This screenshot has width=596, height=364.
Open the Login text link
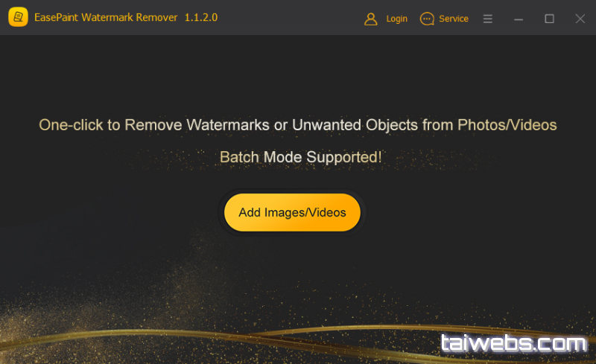[x=396, y=19]
